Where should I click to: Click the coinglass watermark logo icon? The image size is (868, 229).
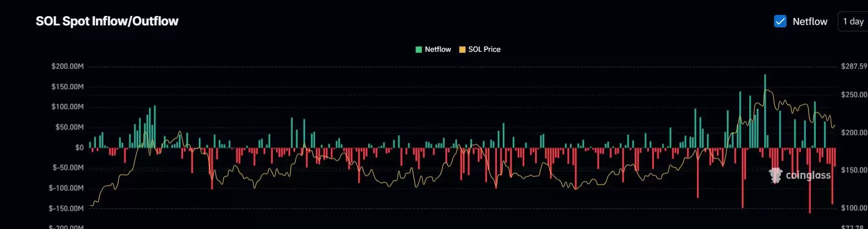click(775, 175)
